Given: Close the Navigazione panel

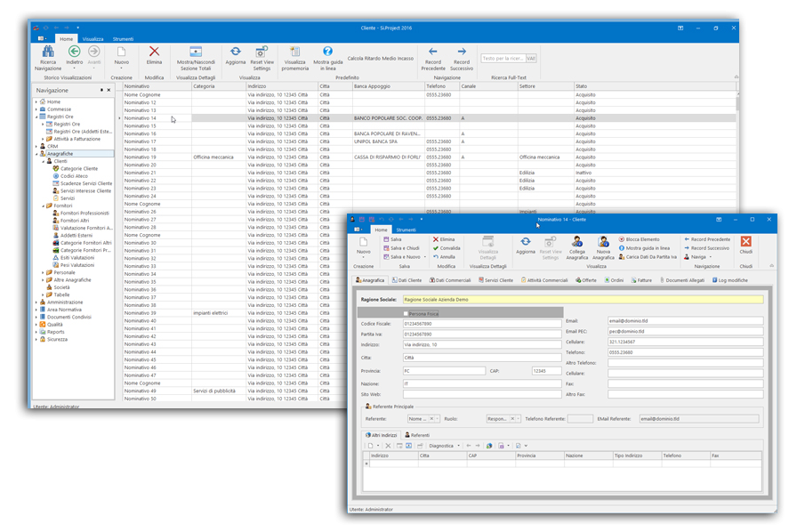Looking at the screenshot, I should 109,90.
